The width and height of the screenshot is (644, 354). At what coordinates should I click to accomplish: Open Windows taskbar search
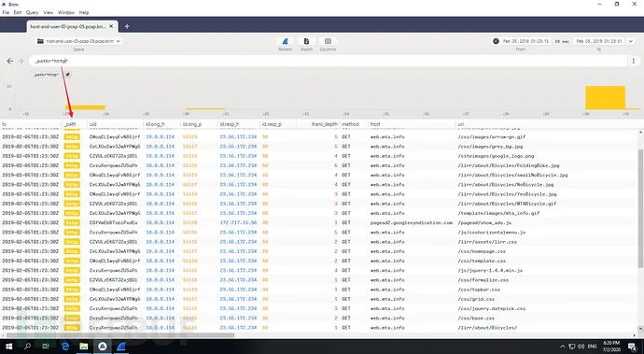coord(27,347)
